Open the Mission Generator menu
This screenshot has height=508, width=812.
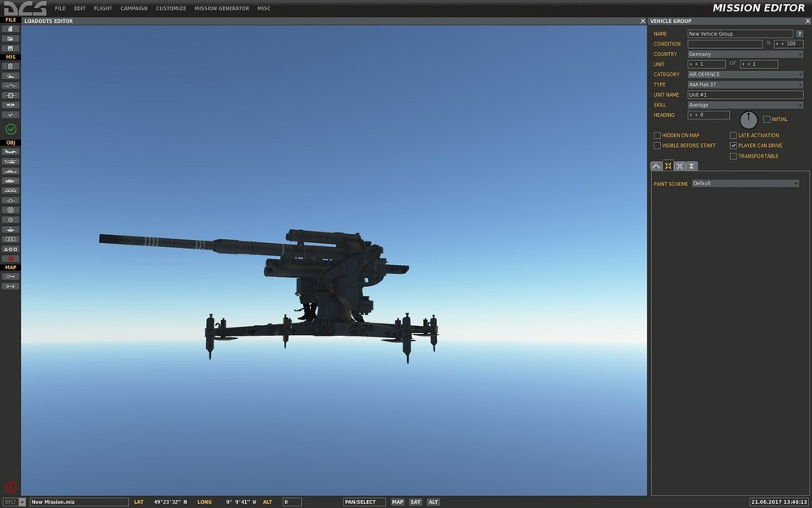click(x=222, y=8)
